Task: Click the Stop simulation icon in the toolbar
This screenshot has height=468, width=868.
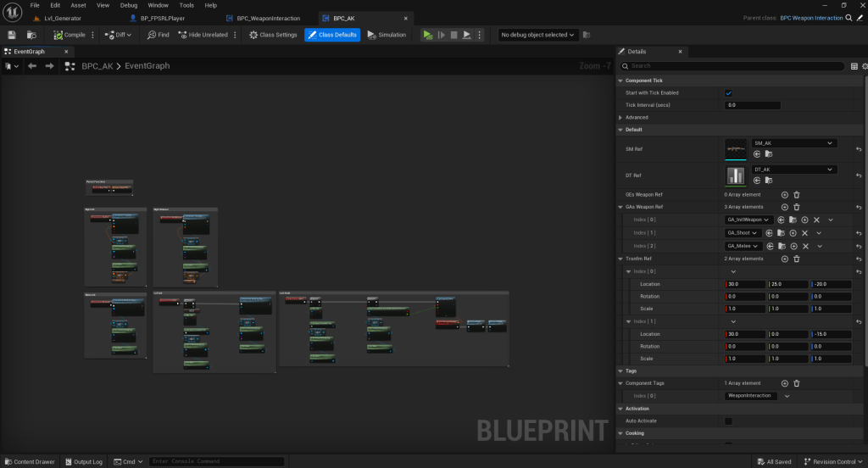Action: coord(454,35)
